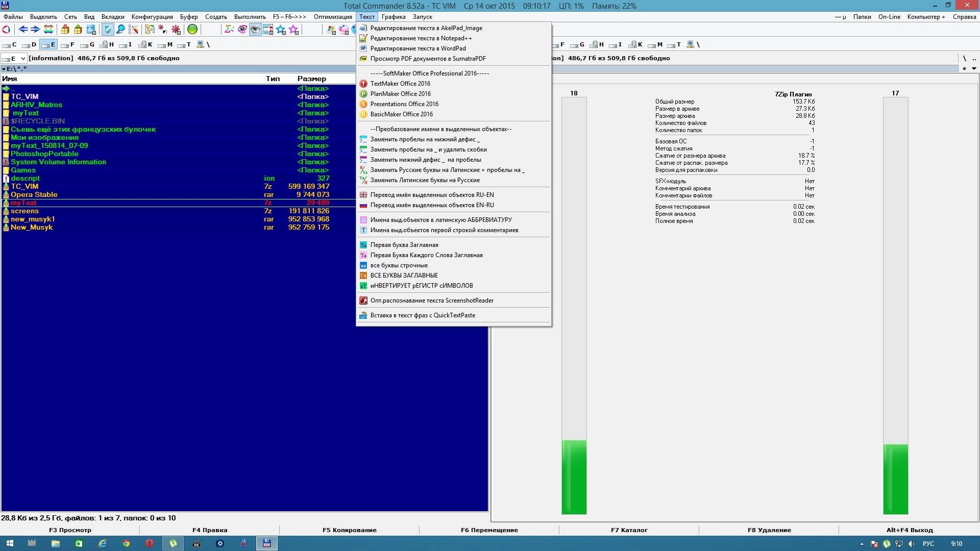Click the F3 Просмотр button
Screen dimensions: 980x551
point(70,530)
